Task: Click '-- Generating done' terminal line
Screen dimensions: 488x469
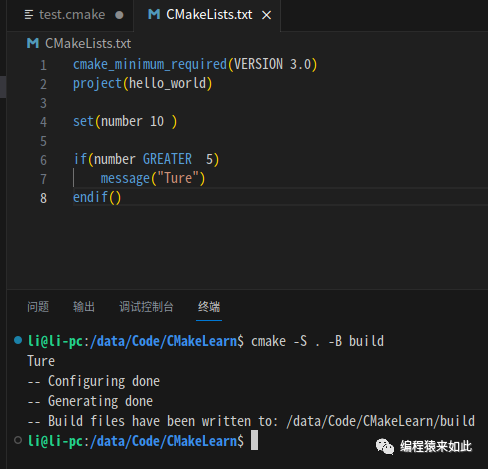Action: (x=90, y=401)
